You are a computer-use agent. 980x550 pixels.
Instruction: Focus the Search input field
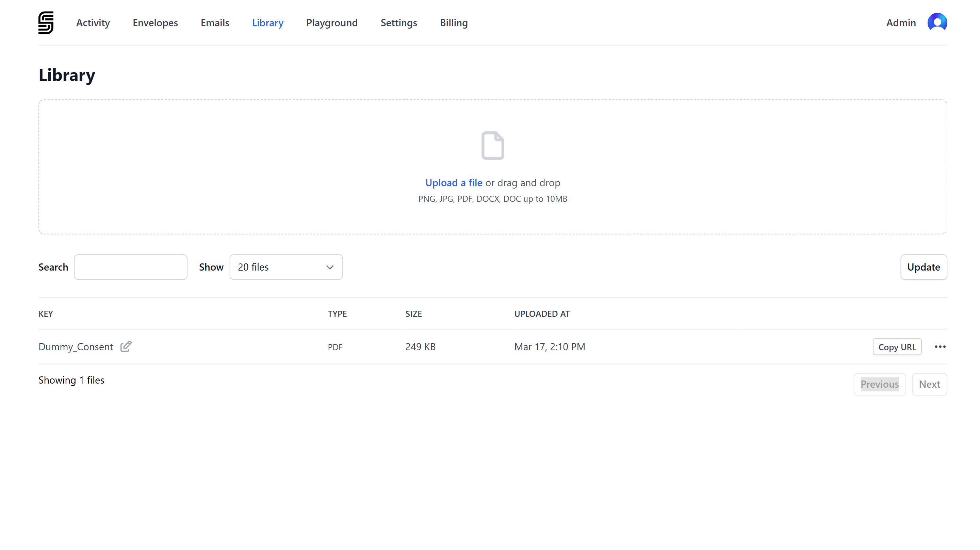tap(130, 267)
